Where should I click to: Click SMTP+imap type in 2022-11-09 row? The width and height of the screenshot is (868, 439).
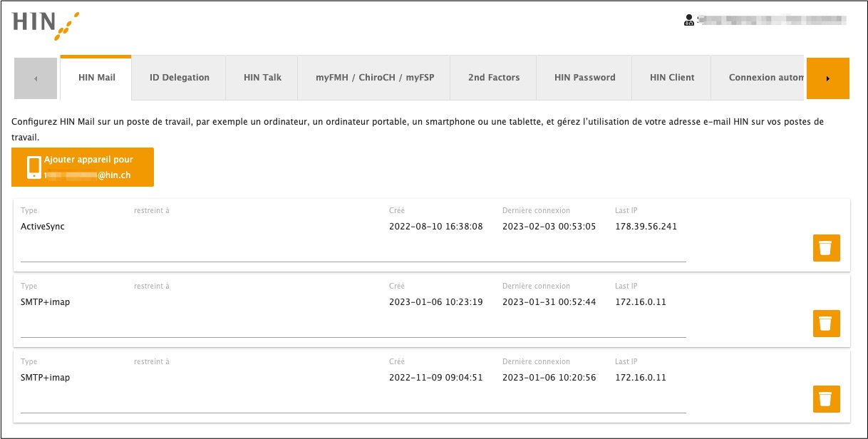click(x=46, y=378)
